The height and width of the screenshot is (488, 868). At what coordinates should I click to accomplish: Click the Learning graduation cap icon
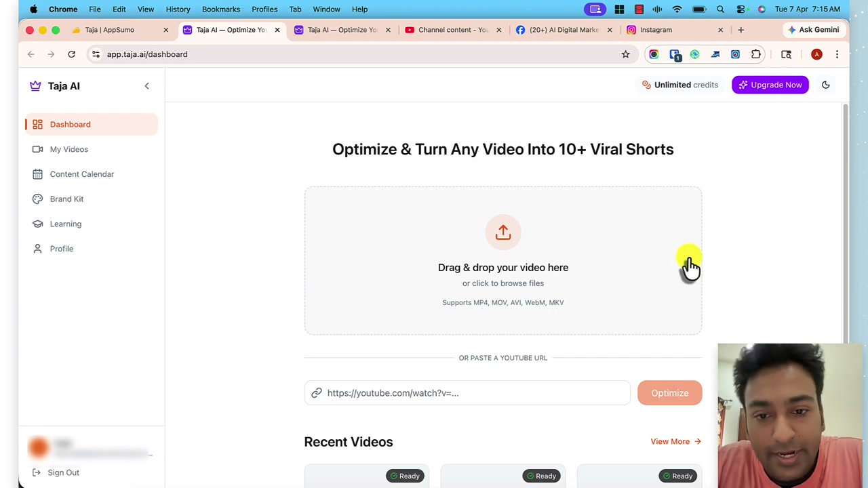(37, 224)
